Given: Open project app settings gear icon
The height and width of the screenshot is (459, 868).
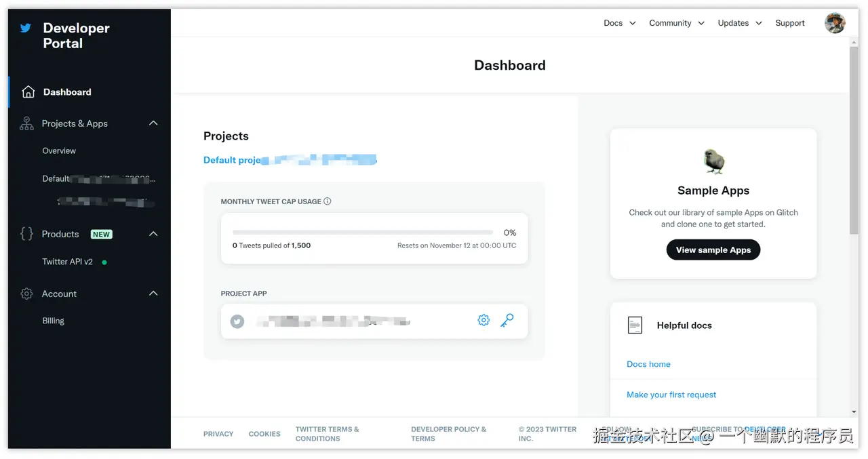Looking at the screenshot, I should tap(484, 320).
